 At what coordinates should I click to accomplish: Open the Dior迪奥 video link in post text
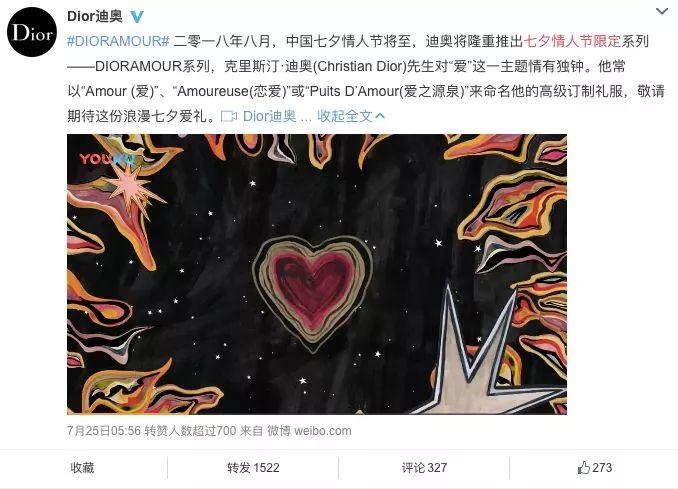(x=269, y=116)
